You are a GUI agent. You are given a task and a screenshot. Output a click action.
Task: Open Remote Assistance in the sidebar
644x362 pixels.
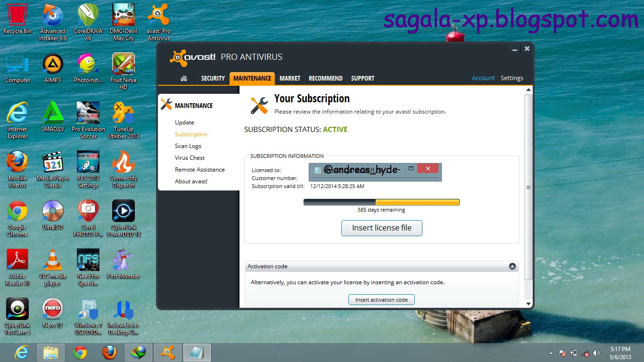point(200,170)
